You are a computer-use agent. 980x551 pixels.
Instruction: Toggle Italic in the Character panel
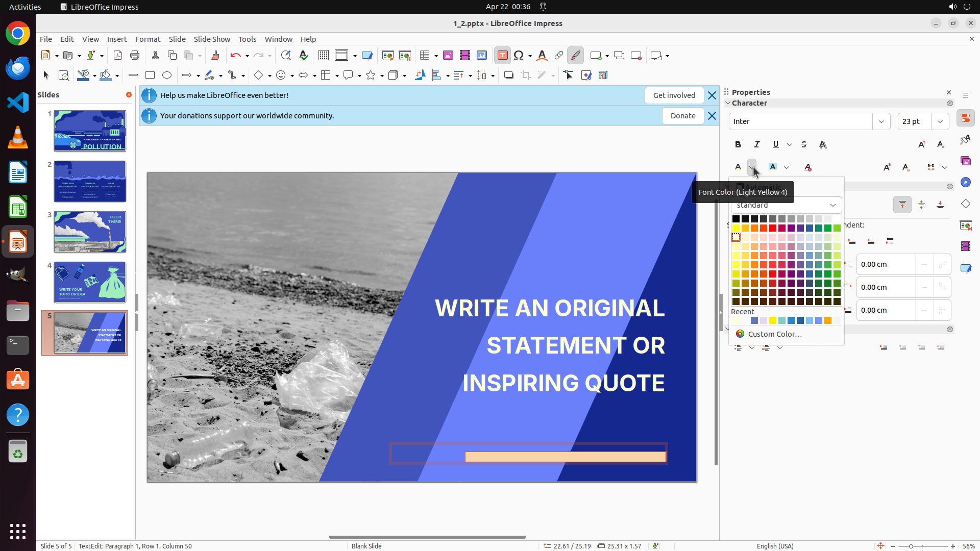pyautogui.click(x=757, y=145)
